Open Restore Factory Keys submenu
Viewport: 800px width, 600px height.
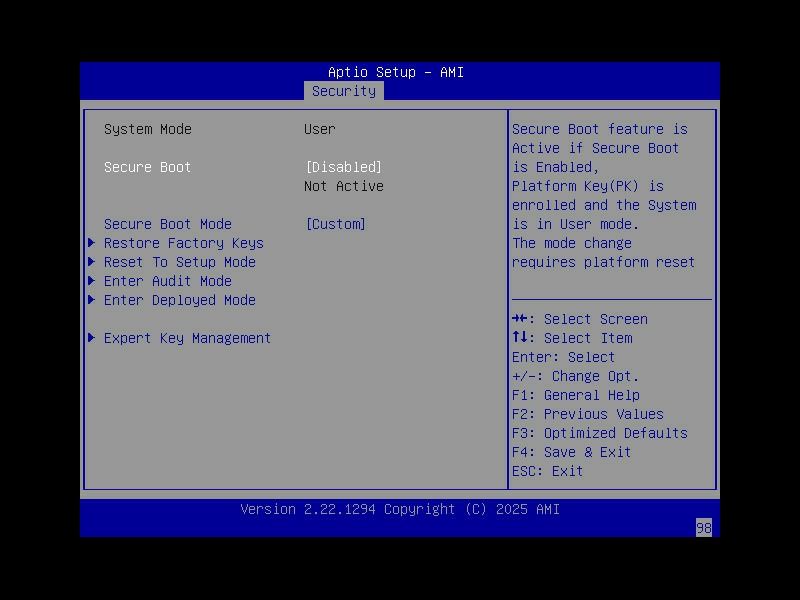(184, 243)
